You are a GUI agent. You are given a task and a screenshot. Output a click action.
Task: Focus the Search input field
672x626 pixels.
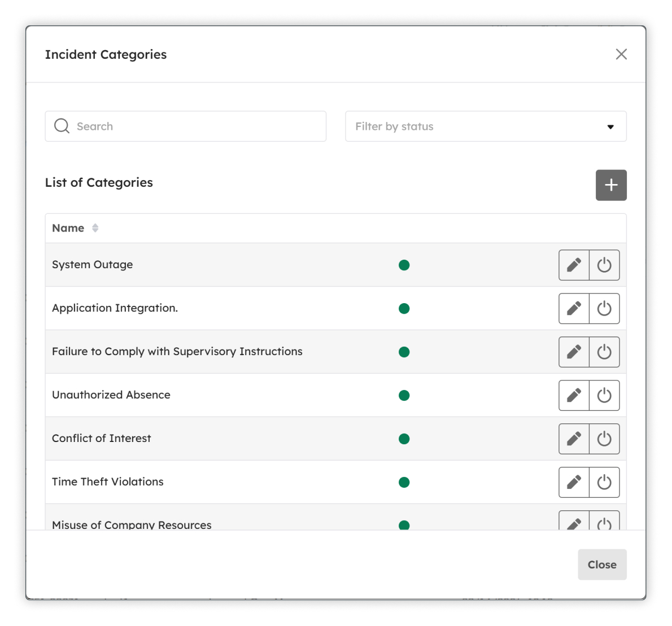click(186, 126)
